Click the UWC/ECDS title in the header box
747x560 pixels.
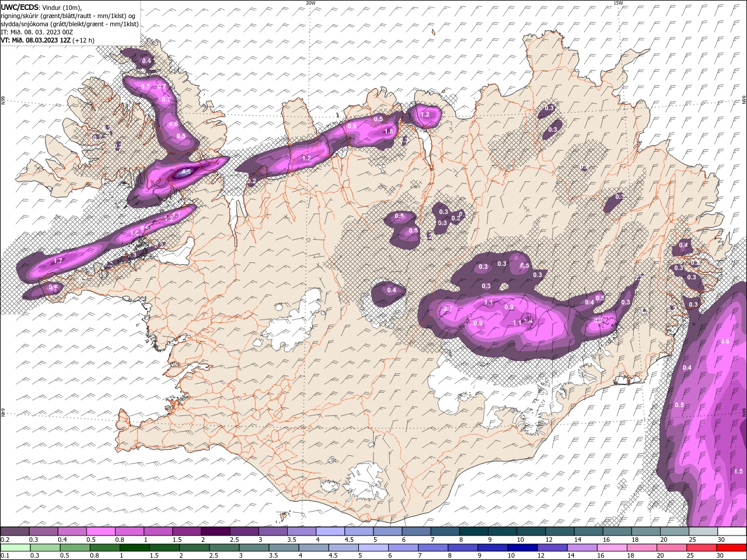point(20,7)
